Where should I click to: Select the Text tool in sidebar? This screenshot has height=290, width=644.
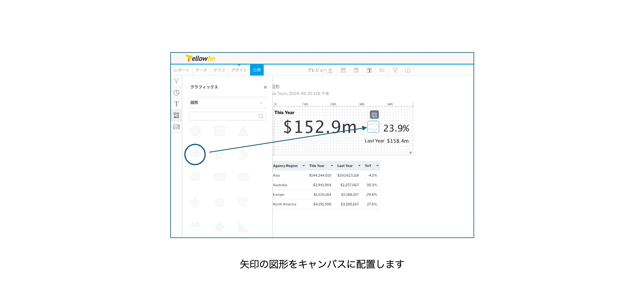pyautogui.click(x=176, y=104)
